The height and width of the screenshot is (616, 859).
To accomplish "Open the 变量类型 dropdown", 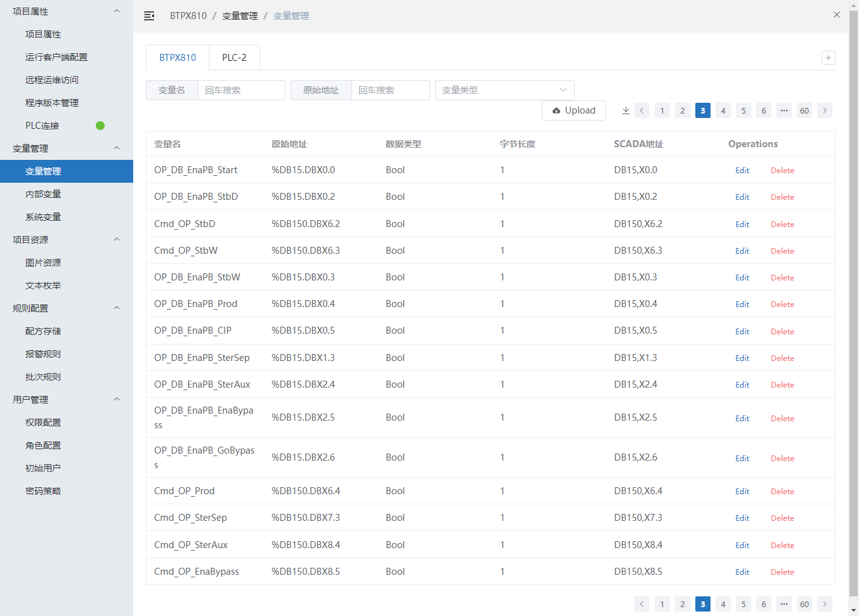I will pyautogui.click(x=504, y=90).
